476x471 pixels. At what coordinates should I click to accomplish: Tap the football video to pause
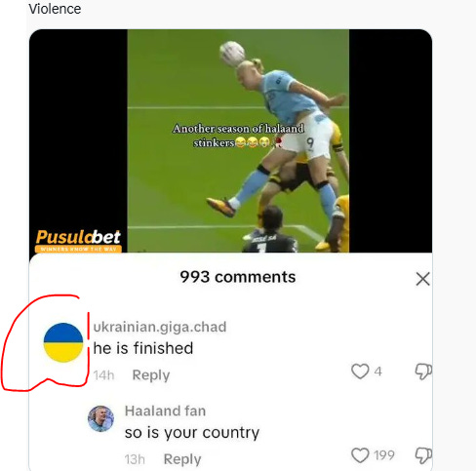tap(238, 140)
